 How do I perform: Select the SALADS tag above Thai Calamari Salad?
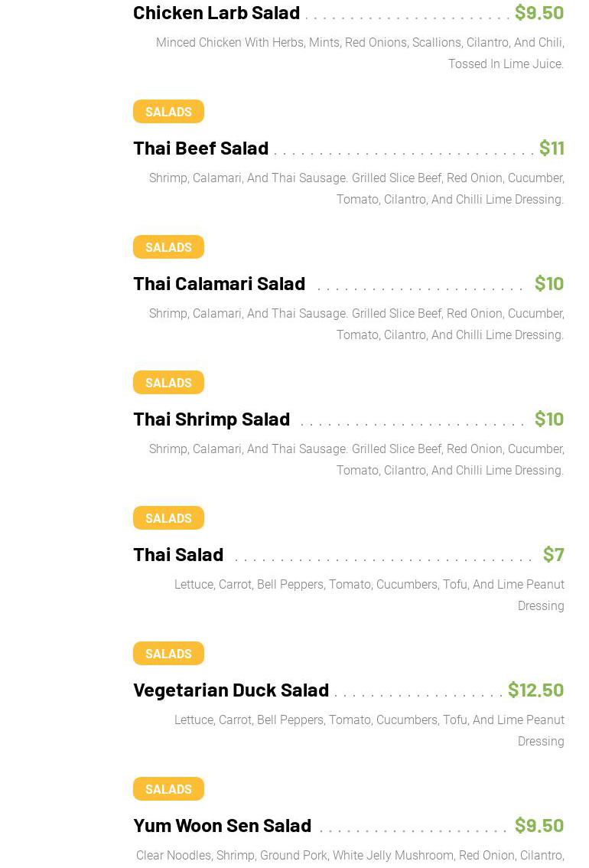coord(168,247)
